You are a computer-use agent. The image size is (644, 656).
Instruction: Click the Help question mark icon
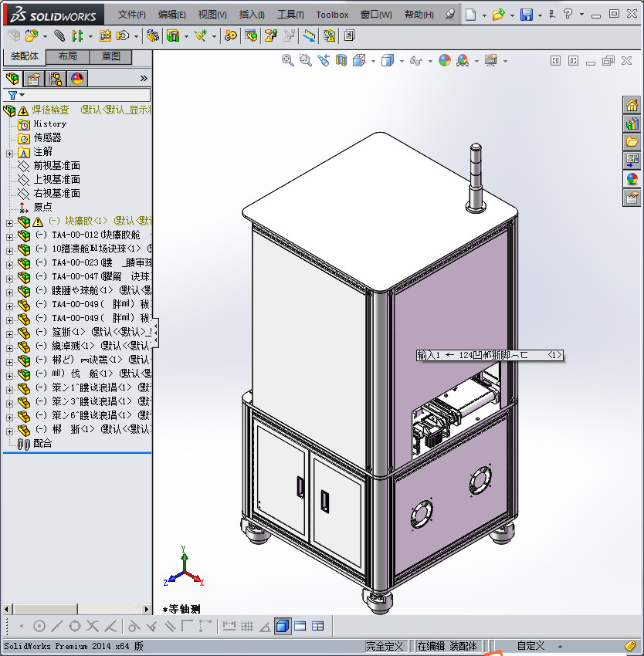568,14
